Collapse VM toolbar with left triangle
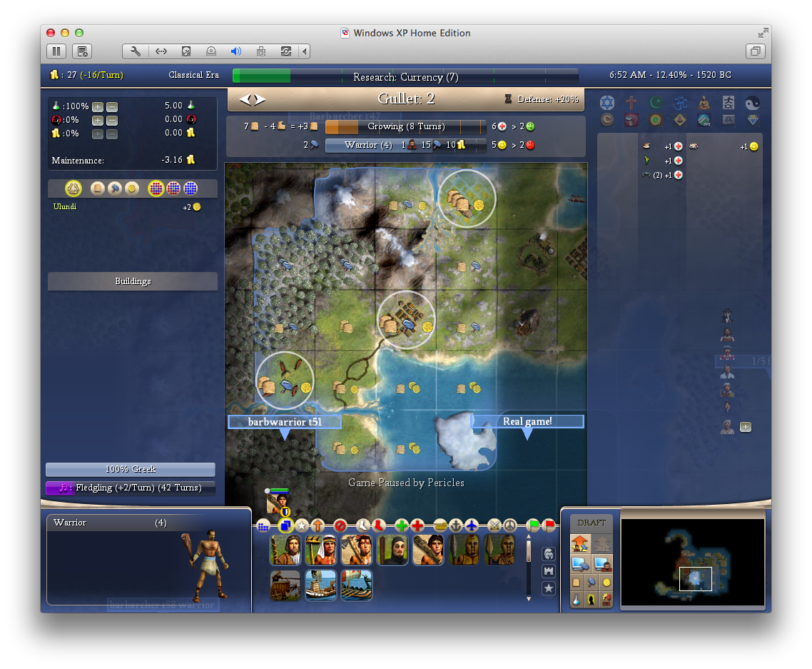812x669 pixels. [x=305, y=51]
